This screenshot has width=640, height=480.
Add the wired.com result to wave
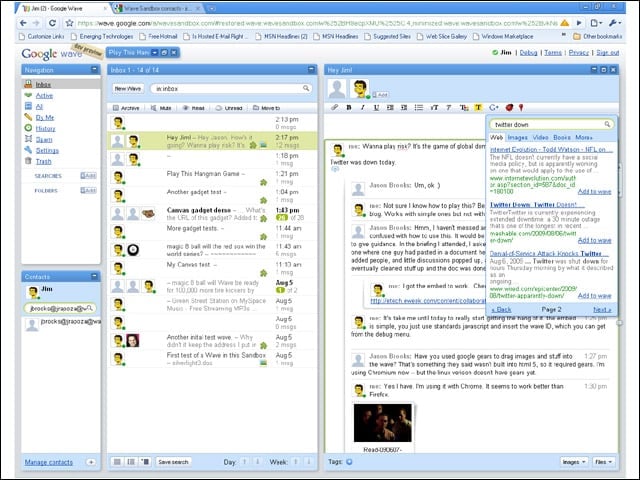594,296
